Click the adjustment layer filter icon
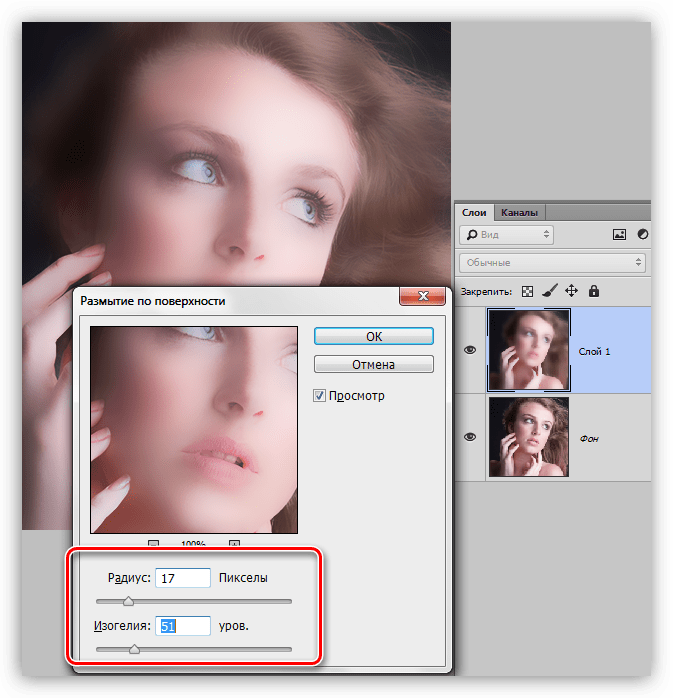Screen dimensions: 673x698 [x=642, y=234]
